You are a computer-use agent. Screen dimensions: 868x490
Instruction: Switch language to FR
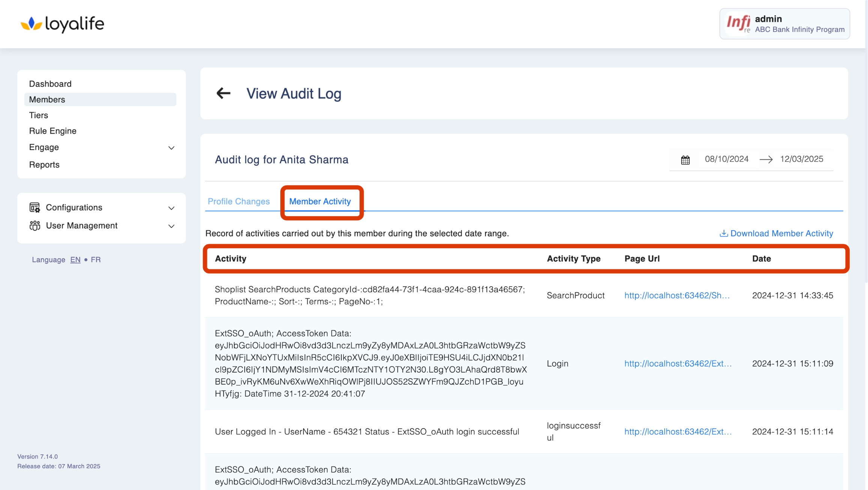click(96, 260)
